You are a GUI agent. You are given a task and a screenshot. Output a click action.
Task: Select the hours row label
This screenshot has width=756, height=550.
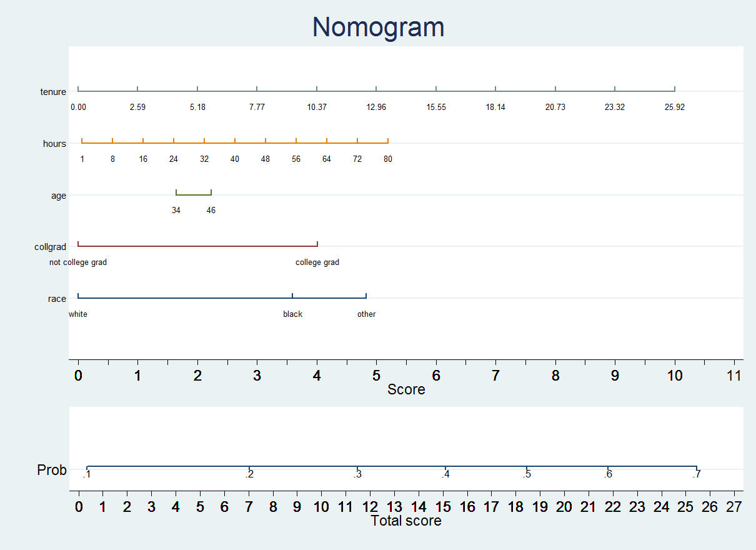point(54,144)
